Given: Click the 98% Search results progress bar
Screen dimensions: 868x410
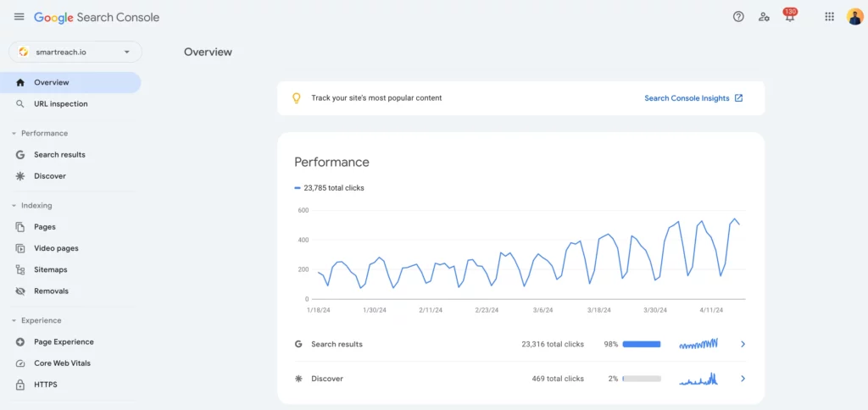Looking at the screenshot, I should [x=642, y=344].
